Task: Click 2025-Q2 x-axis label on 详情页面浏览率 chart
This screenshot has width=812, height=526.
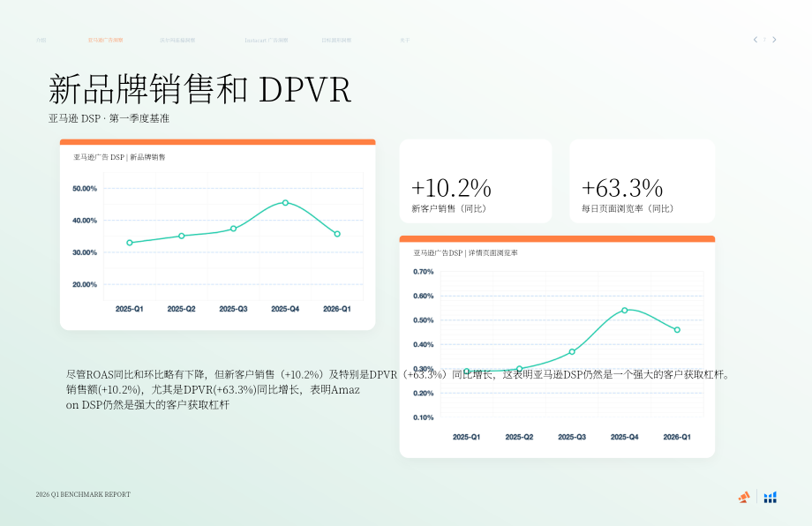Action: point(519,437)
